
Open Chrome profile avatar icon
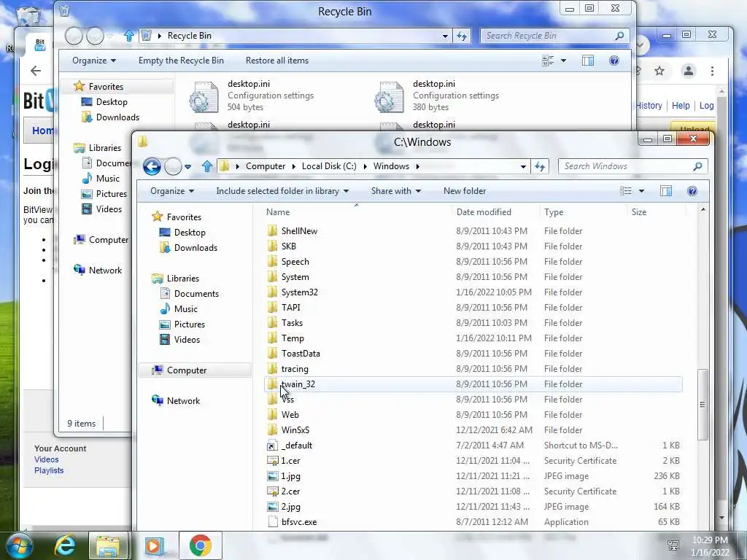(x=689, y=71)
